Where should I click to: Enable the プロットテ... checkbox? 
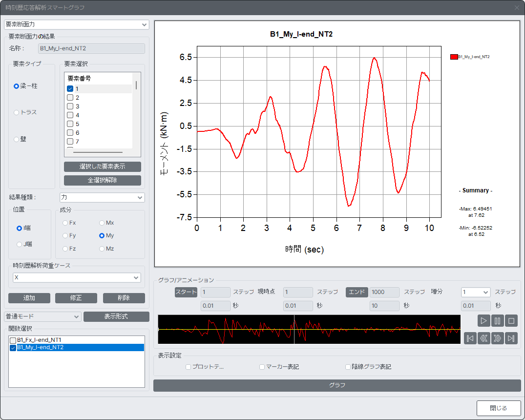click(188, 367)
